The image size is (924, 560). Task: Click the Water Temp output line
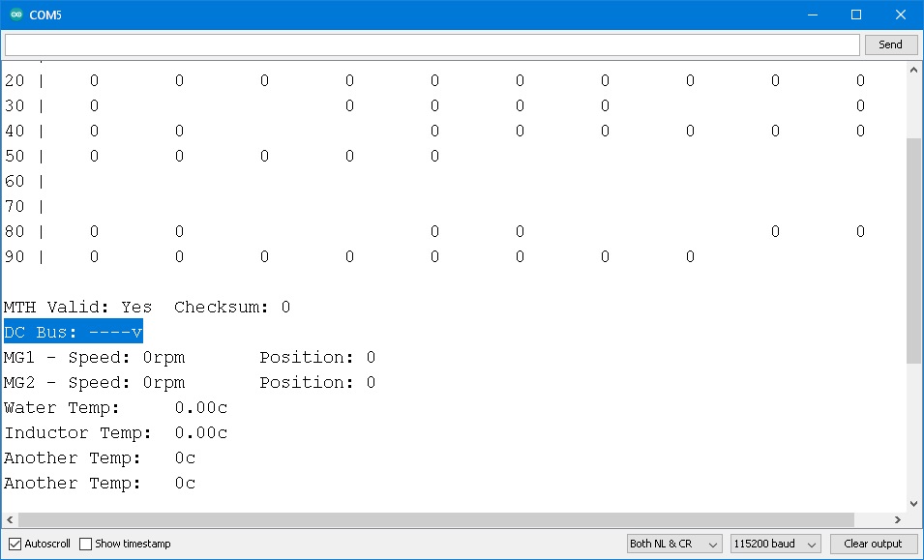(116, 407)
